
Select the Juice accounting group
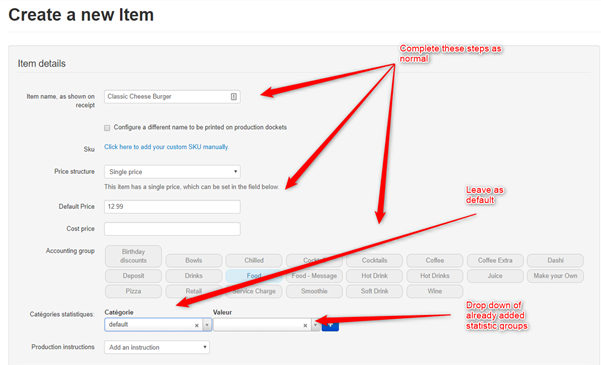495,276
